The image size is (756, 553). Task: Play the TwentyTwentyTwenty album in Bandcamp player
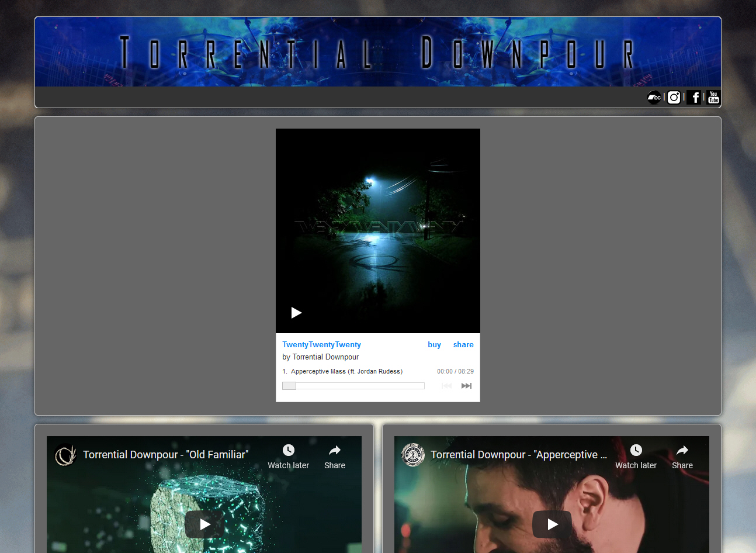click(296, 313)
